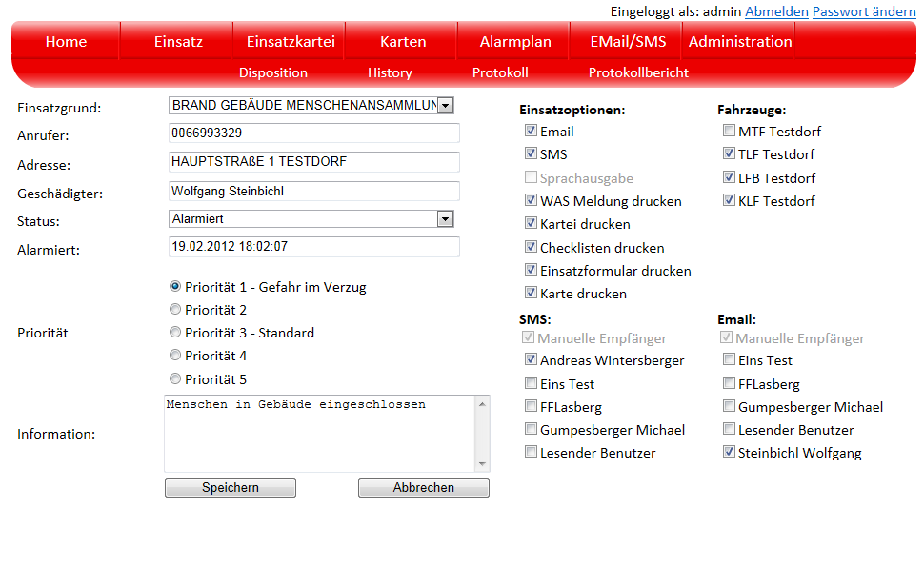Click the Information box scroll down arrow
The image size is (924, 572).
tap(482, 464)
